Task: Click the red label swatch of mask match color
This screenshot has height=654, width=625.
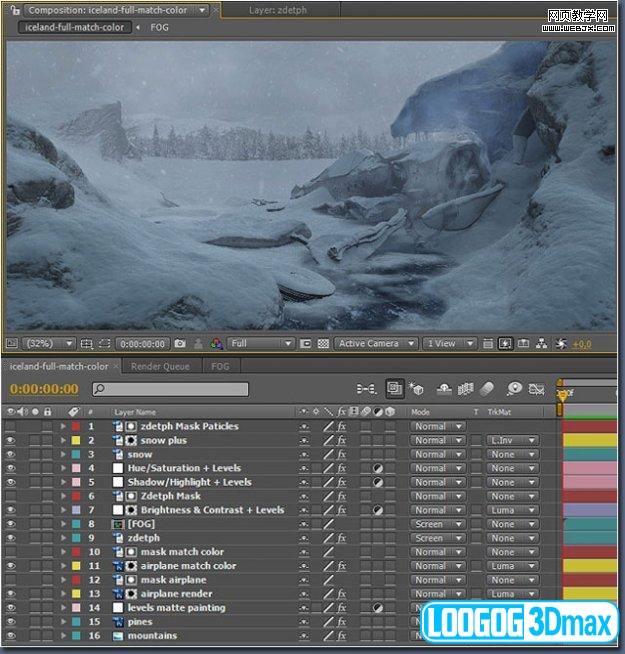Action: click(76, 552)
